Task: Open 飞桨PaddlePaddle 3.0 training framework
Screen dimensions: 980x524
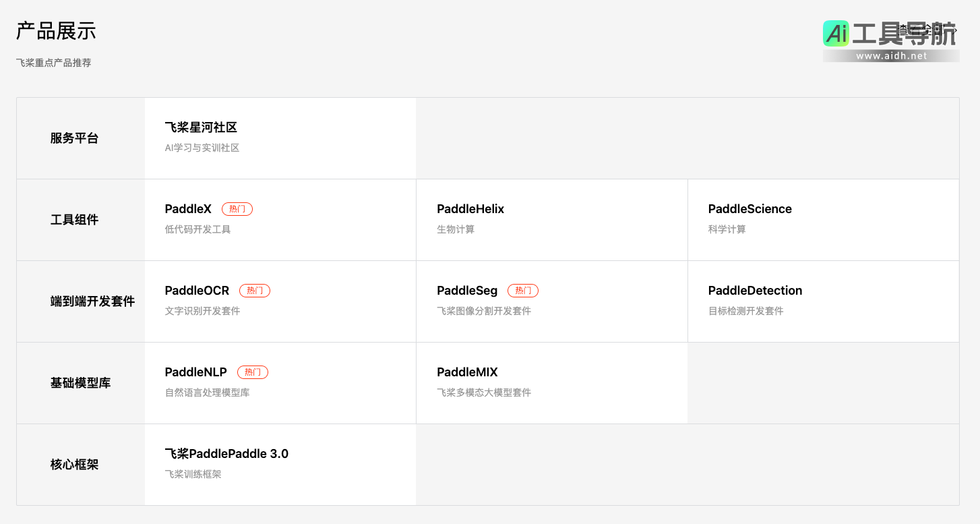Action: coord(280,464)
